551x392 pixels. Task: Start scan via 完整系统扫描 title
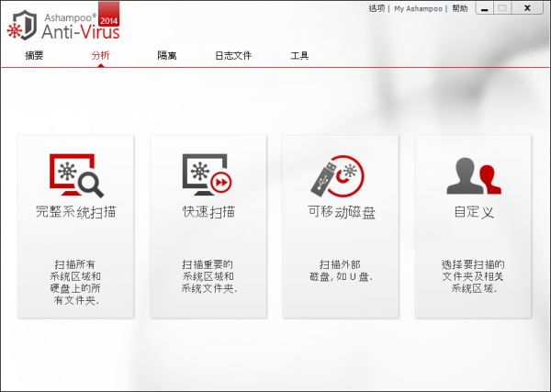75,213
